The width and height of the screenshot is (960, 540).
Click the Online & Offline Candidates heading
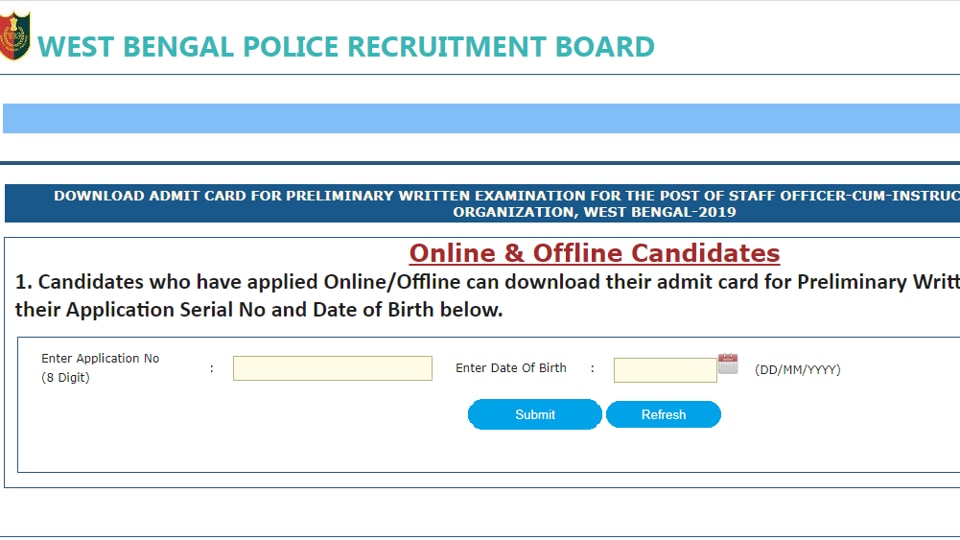click(594, 253)
